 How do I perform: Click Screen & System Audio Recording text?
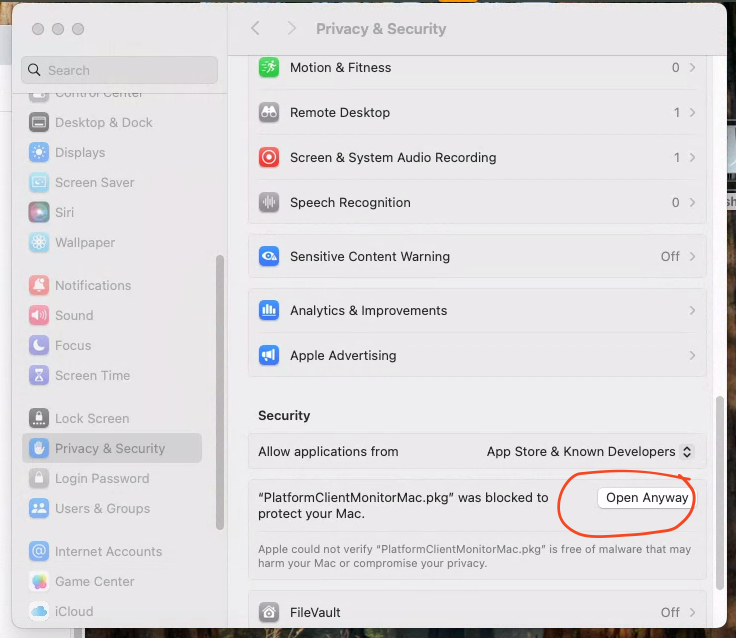coord(393,157)
